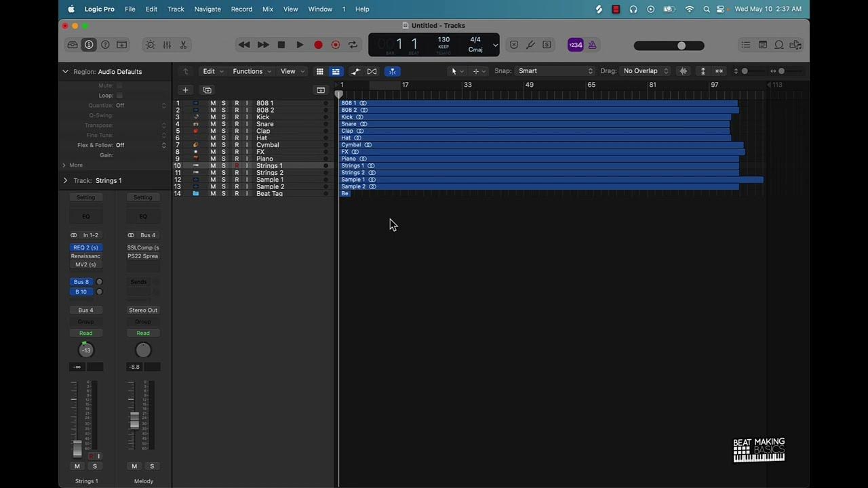
Task: Click the REQ 2 plugin slot
Action: (x=86, y=248)
